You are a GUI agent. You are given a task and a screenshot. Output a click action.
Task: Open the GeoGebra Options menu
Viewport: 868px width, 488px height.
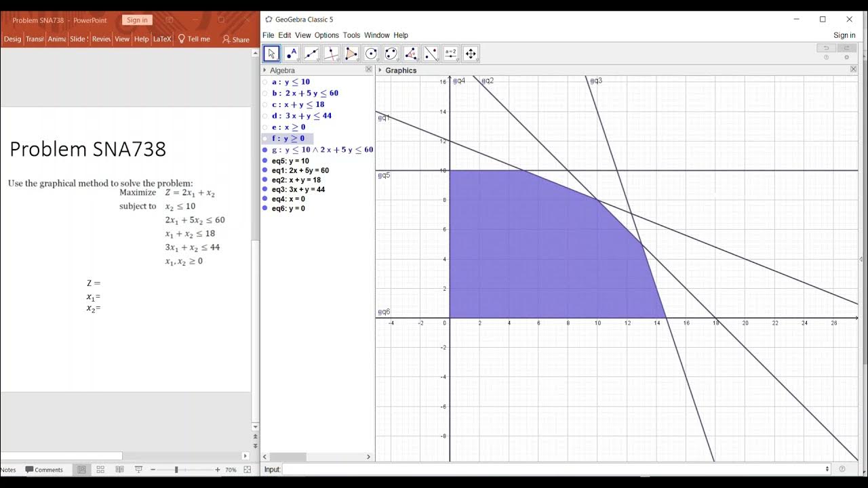pos(327,35)
